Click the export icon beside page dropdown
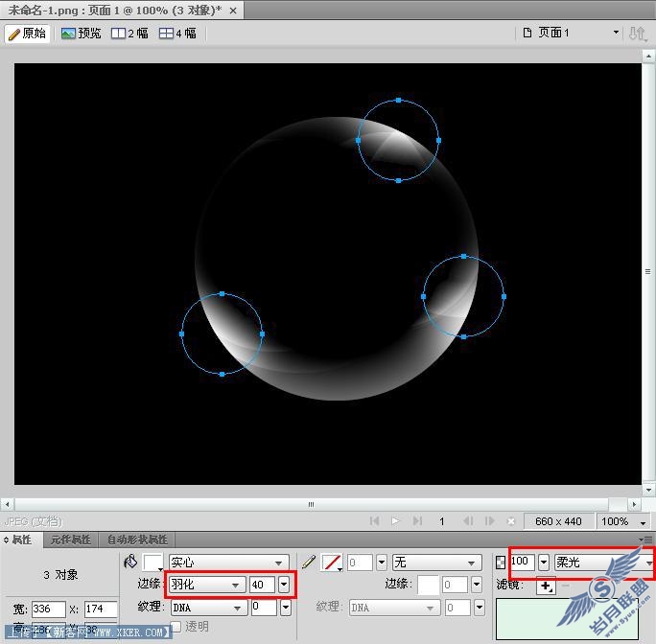The width and height of the screenshot is (656, 644). tap(638, 34)
